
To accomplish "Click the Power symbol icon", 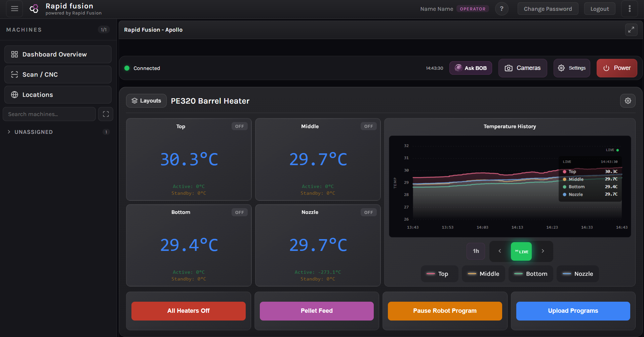I will [x=606, y=68].
